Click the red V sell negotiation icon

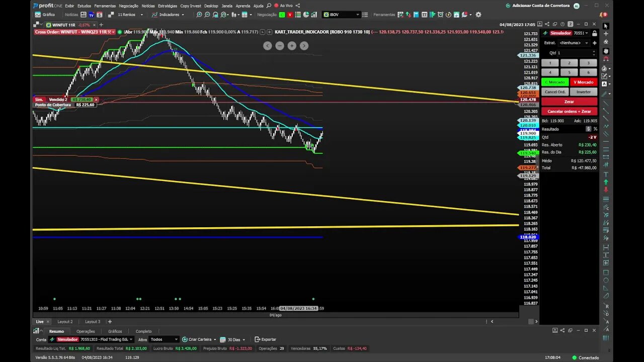click(289, 15)
